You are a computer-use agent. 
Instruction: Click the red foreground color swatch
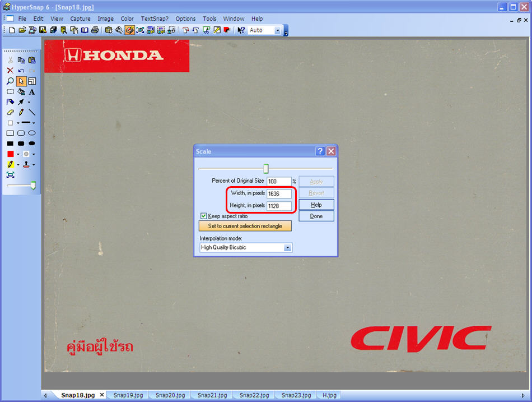[x=11, y=154]
